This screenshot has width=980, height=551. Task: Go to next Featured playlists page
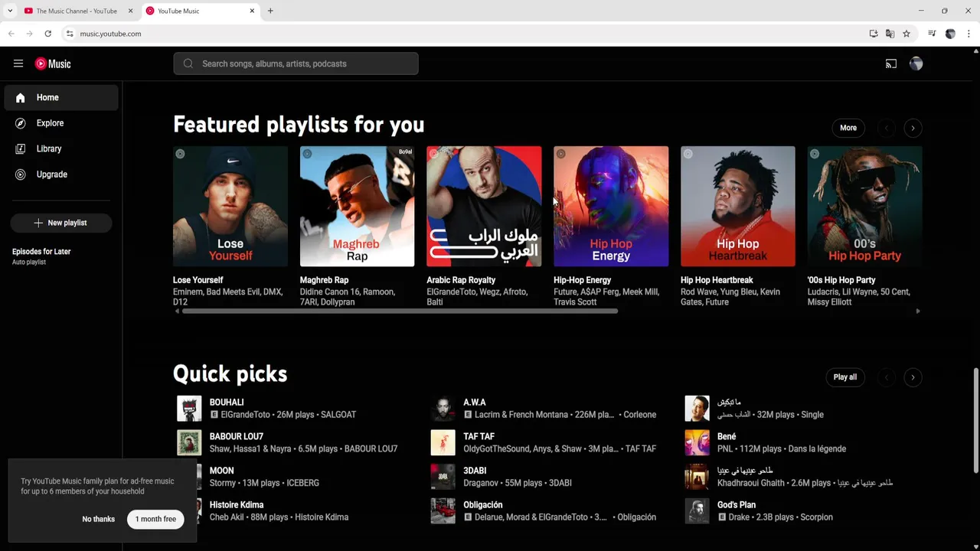(x=913, y=128)
